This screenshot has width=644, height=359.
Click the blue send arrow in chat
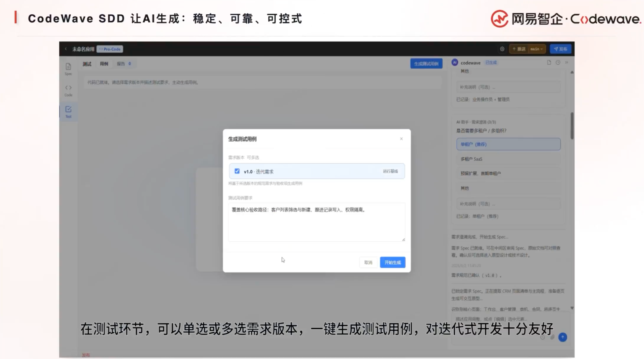point(562,337)
